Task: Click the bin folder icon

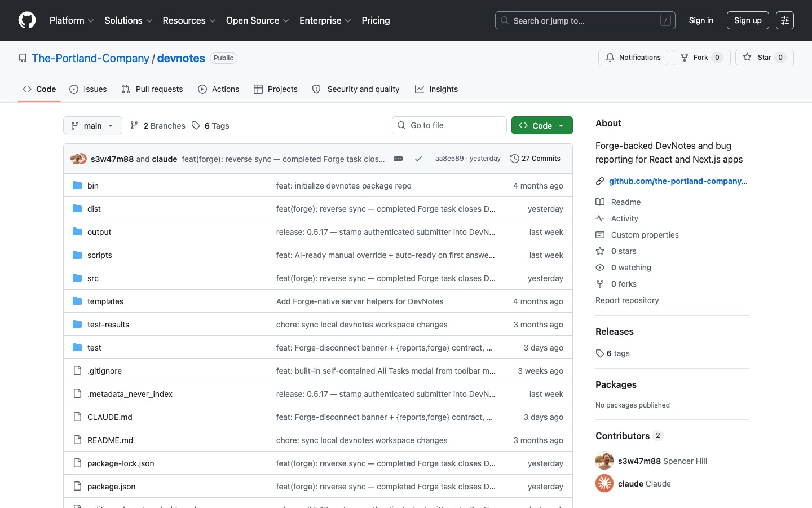Action: click(77, 185)
